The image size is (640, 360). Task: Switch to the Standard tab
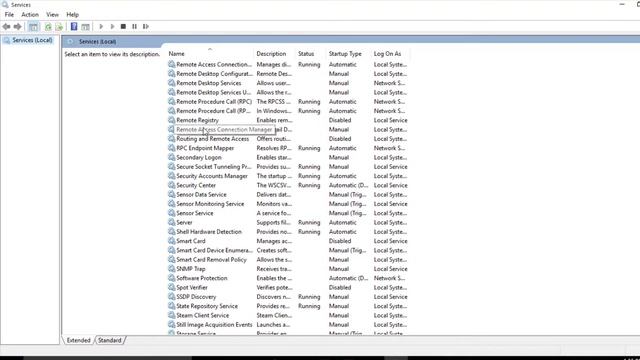click(110, 340)
